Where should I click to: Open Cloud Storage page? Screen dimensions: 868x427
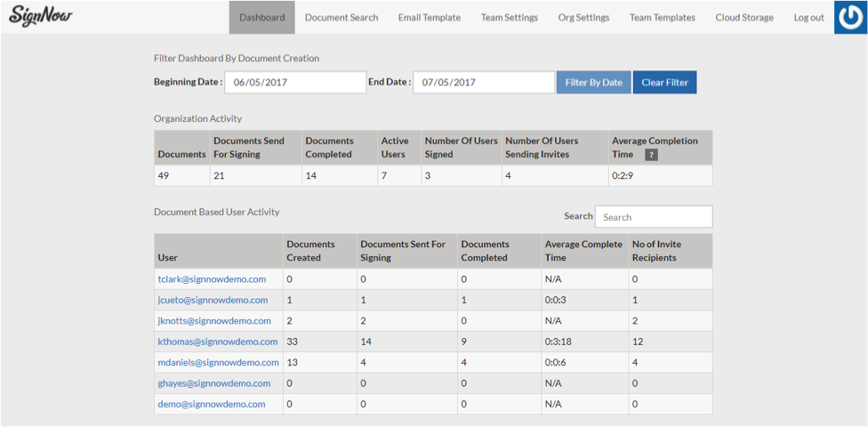click(743, 17)
